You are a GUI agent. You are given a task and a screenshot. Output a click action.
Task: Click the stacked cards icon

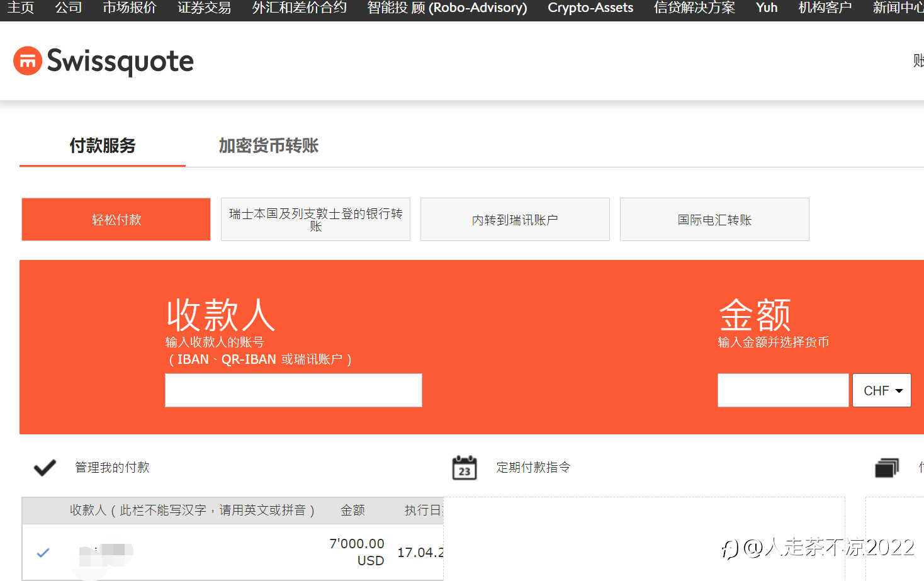click(x=887, y=468)
